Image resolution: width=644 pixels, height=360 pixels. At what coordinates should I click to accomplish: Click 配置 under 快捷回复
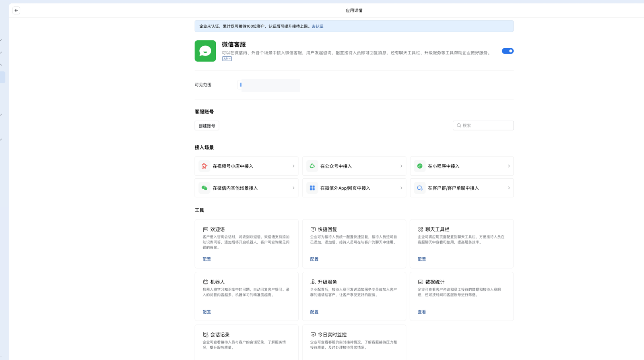[314, 259]
